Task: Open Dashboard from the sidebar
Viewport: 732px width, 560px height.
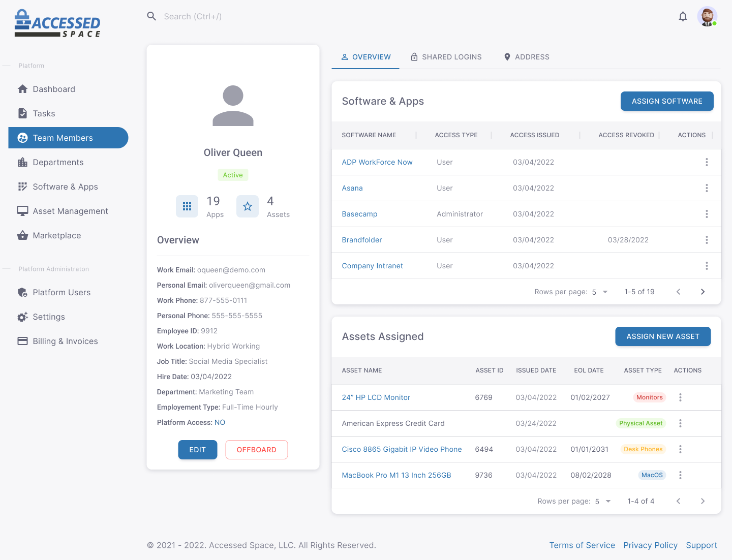Action: pyautogui.click(x=68, y=89)
